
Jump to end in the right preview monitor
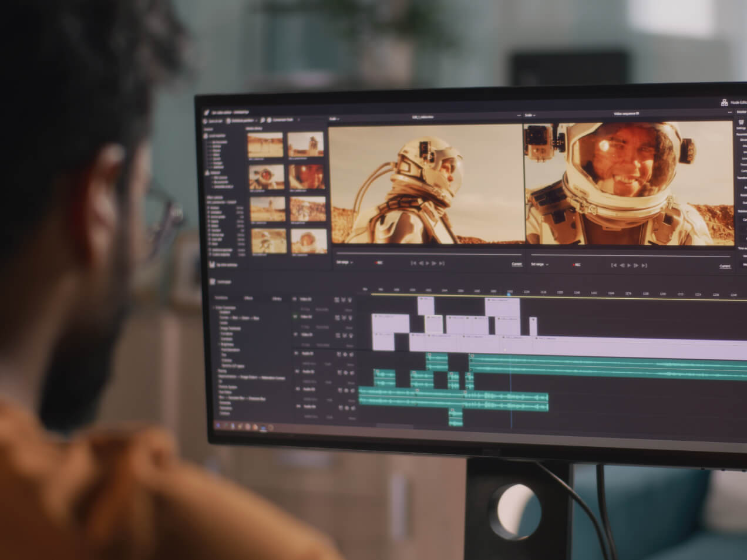click(644, 265)
